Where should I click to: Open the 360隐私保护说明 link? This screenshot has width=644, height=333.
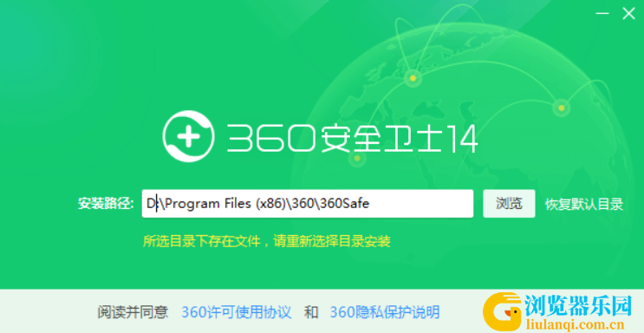[385, 312]
